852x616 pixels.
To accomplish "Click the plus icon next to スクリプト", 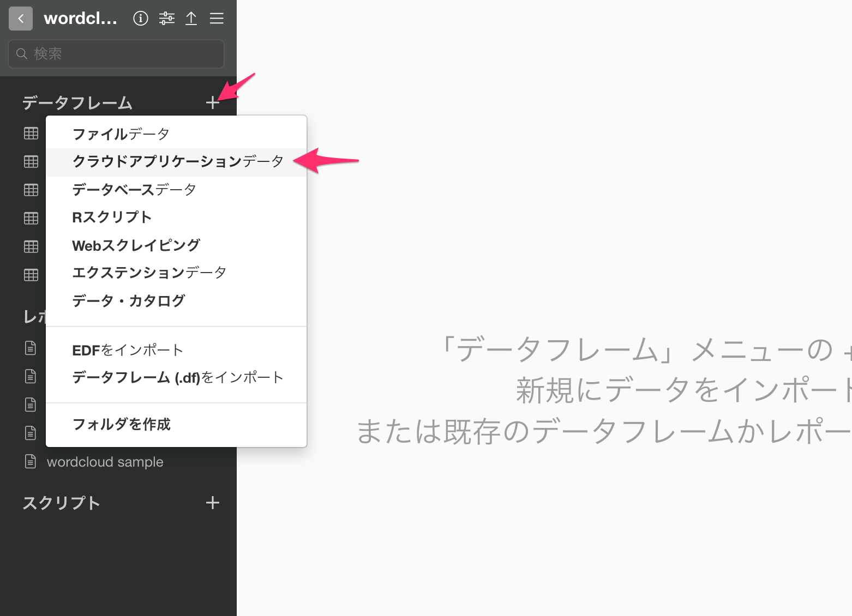I will 213,503.
